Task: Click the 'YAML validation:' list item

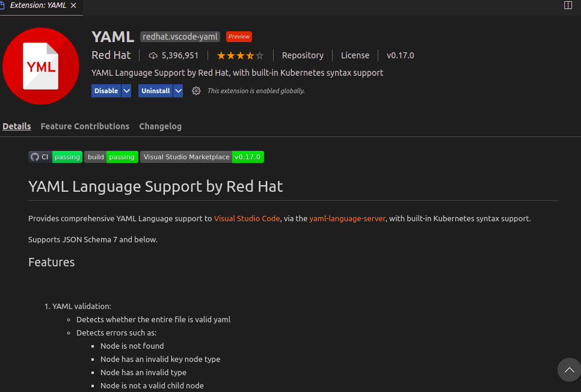Action: [x=82, y=307]
